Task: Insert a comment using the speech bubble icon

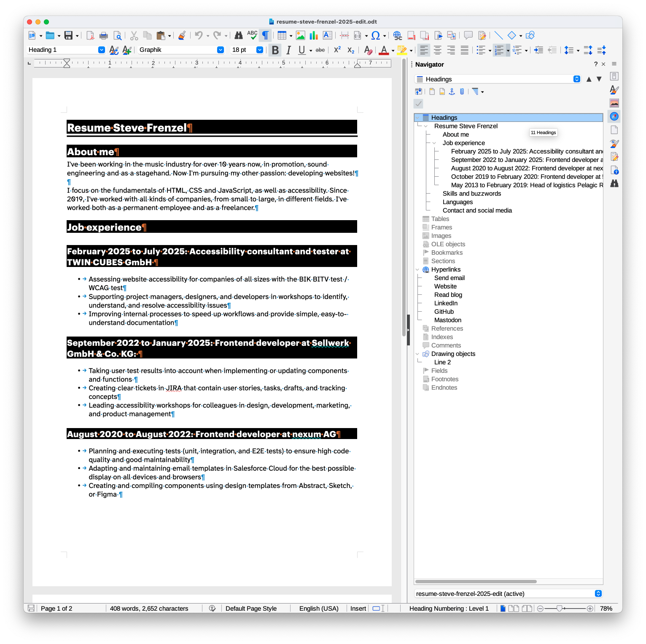Action: click(x=468, y=35)
